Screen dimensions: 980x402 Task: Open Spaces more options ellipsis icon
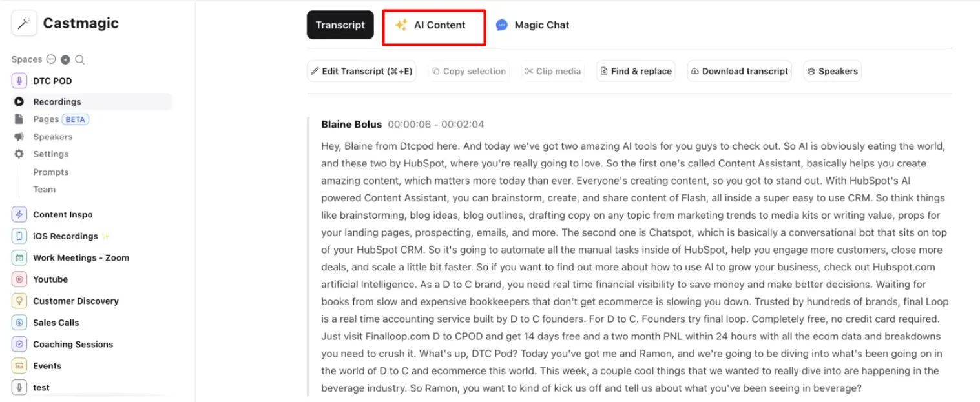coord(52,59)
